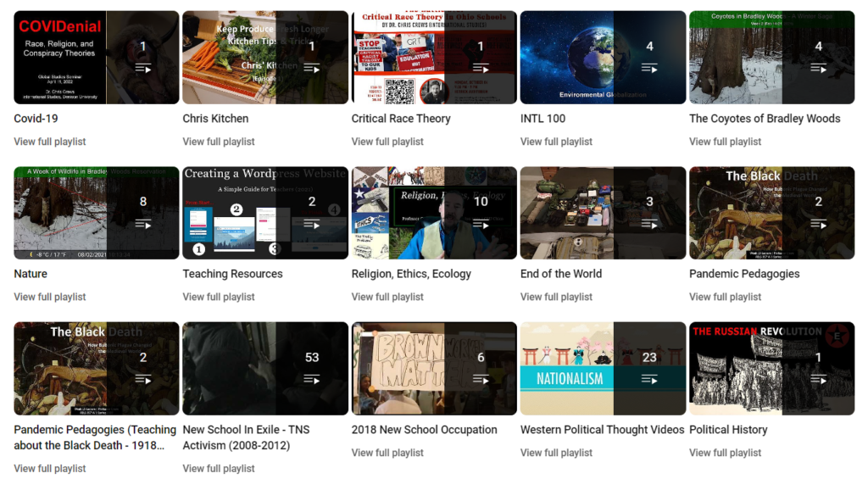Click View full playlist under Chris Kitchen

219,142
